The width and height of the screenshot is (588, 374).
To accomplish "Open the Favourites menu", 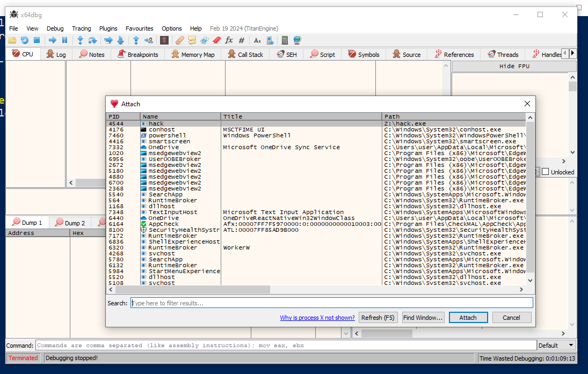I will (140, 28).
